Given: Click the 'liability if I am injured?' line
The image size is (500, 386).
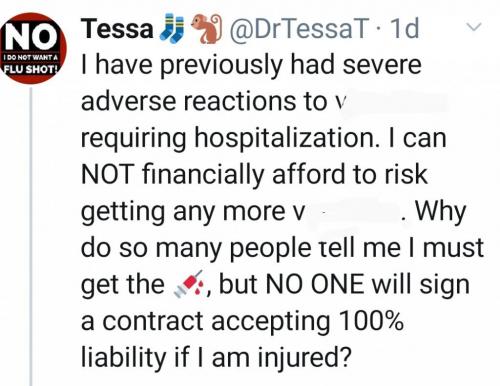Looking at the screenshot, I should (216, 357).
